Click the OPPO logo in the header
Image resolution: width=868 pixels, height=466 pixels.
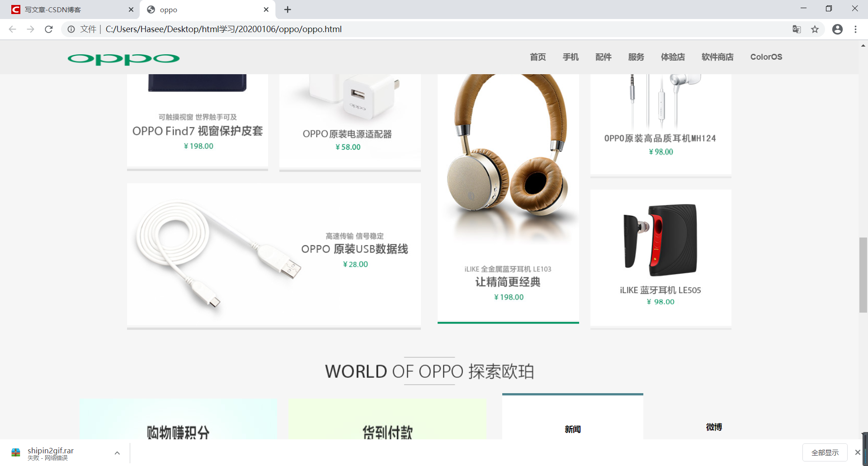click(x=123, y=58)
